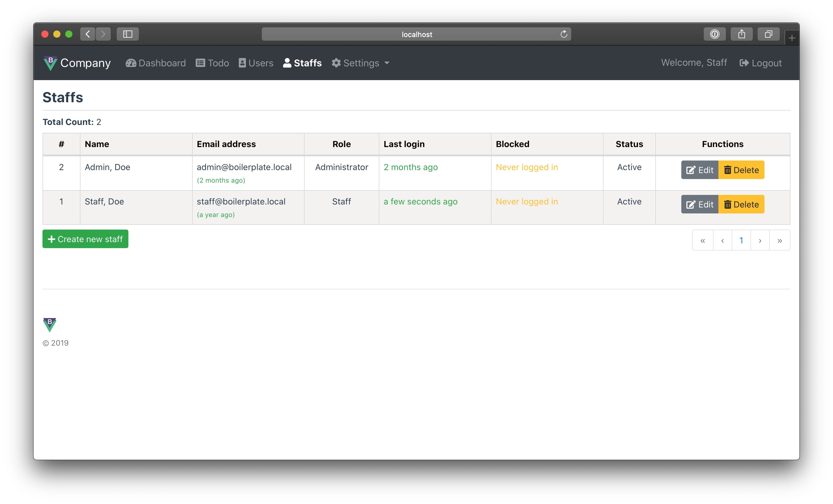Reload the page in address bar
Screen dimensions: 833x504
[563, 34]
